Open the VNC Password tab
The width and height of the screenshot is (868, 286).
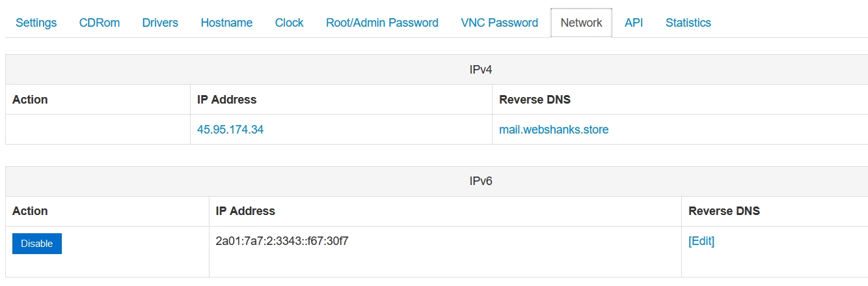(x=499, y=23)
